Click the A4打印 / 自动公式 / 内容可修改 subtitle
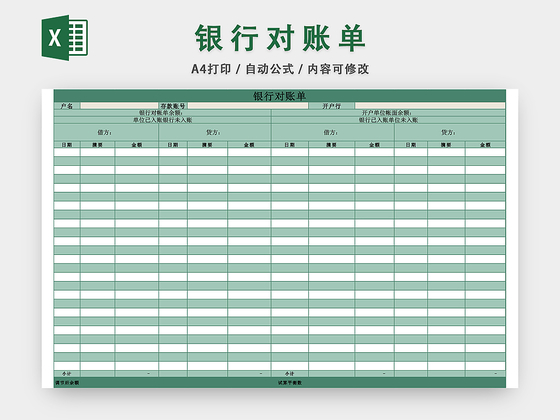The image size is (560, 420). (x=280, y=69)
